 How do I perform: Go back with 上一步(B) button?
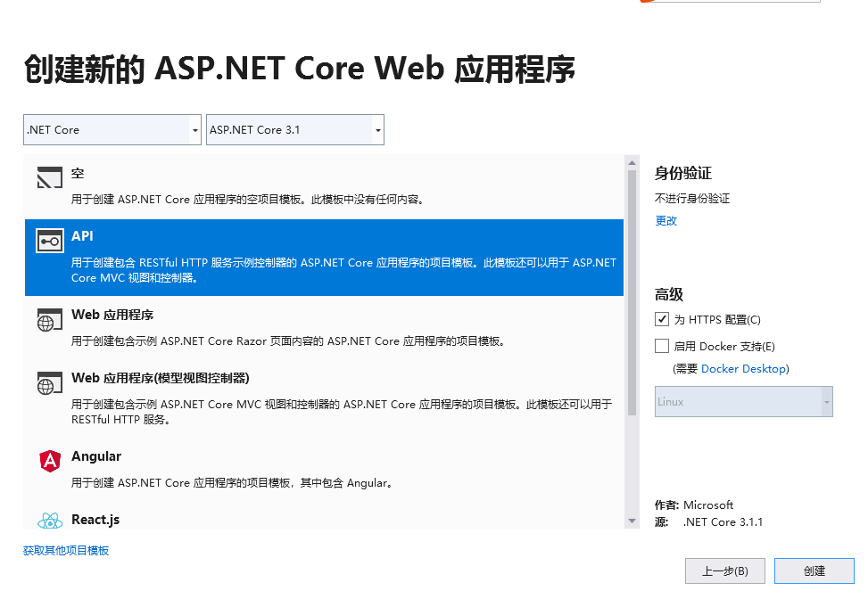click(x=725, y=570)
